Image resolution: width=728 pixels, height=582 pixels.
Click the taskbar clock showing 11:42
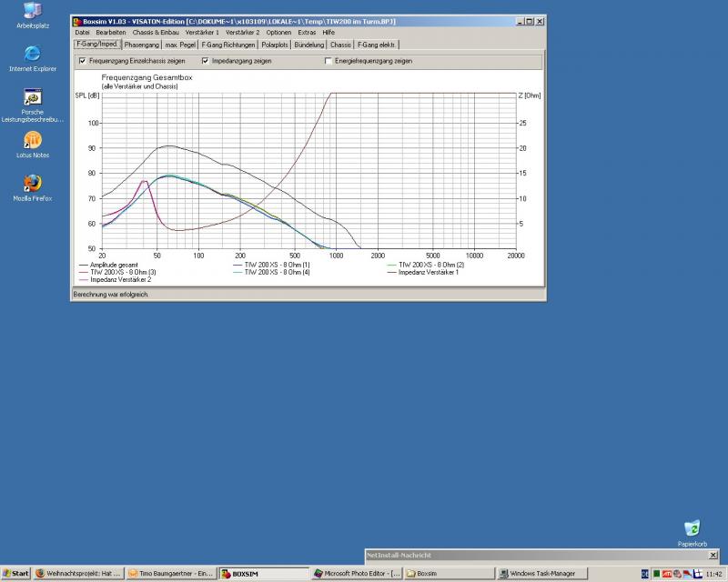[x=715, y=574]
